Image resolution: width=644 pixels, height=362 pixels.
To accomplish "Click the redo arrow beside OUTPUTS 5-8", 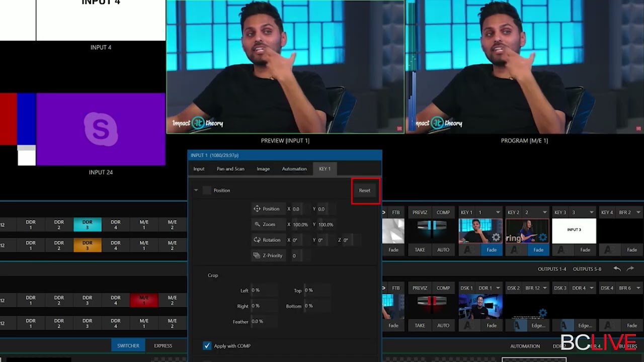I will (630, 269).
